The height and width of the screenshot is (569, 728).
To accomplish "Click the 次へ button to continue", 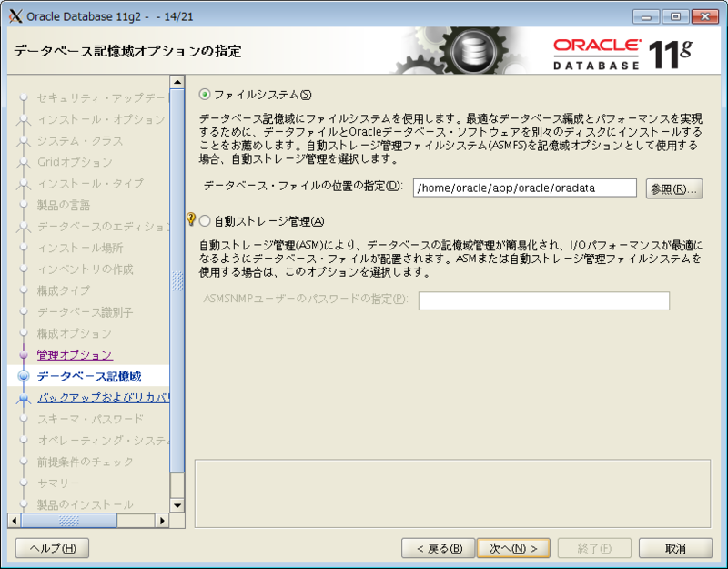I will click(513, 549).
